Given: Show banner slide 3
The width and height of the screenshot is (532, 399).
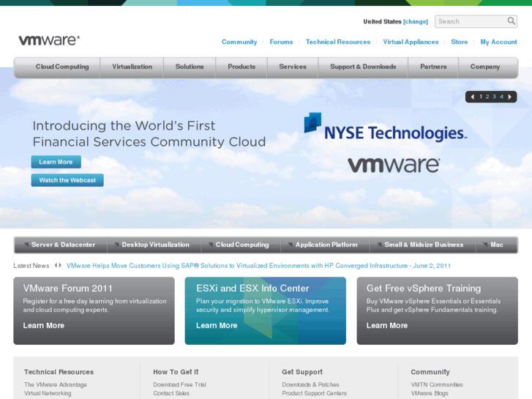Looking at the screenshot, I should point(495,97).
